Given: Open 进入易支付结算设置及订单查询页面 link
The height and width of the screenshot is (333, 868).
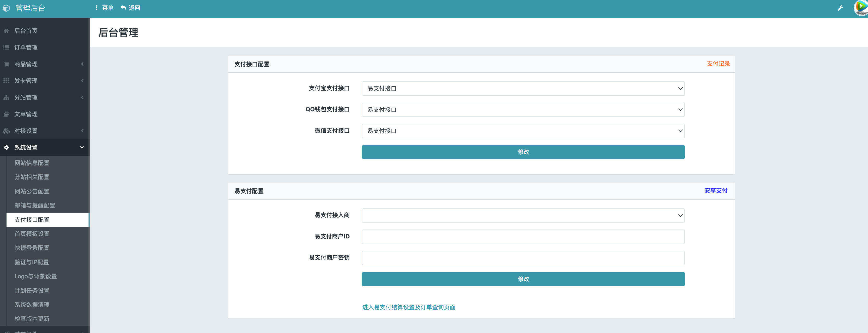Looking at the screenshot, I should (408, 307).
